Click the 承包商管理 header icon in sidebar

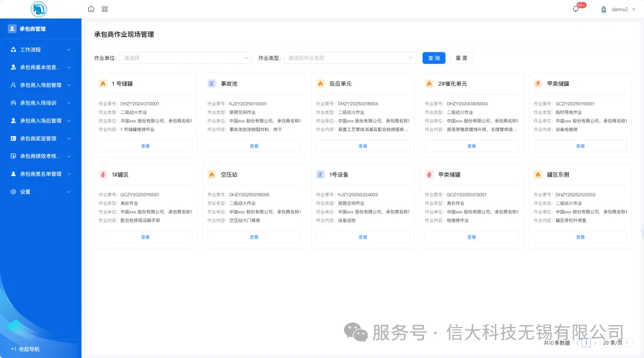coord(12,29)
